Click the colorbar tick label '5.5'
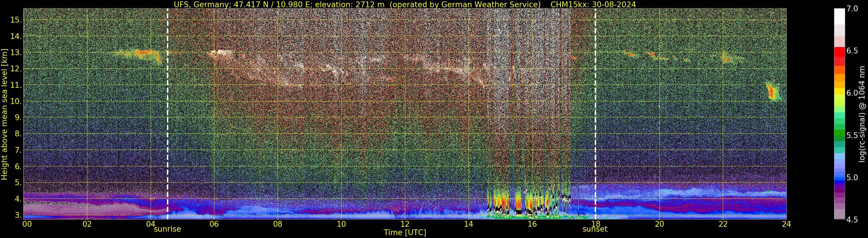 click(x=852, y=135)
